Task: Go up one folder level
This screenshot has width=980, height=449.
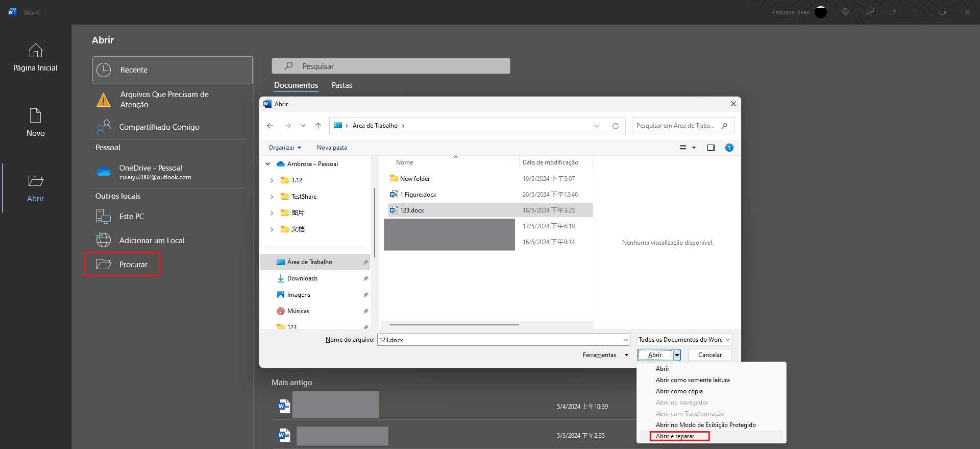Action: coord(318,126)
